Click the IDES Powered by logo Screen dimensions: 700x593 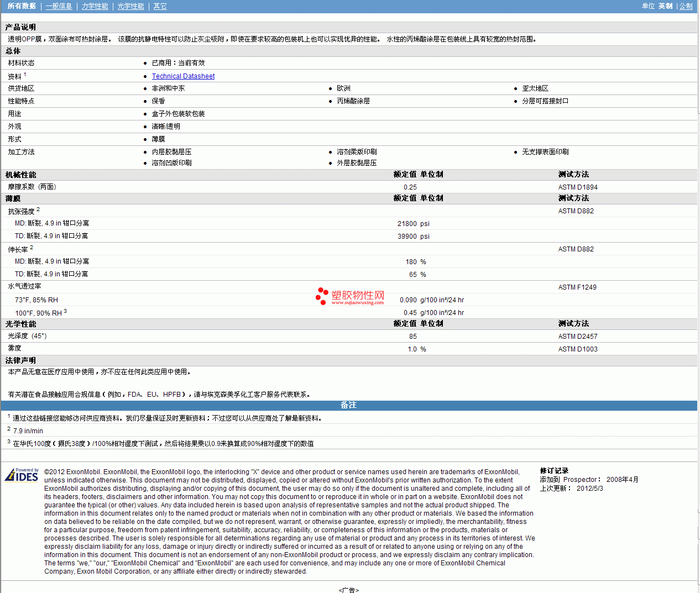tap(22, 475)
